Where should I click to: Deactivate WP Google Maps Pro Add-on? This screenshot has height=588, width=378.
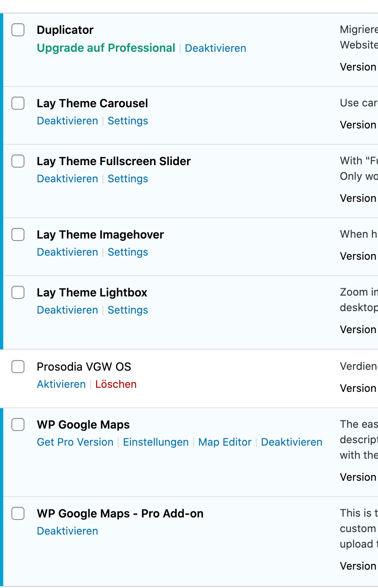tap(67, 531)
